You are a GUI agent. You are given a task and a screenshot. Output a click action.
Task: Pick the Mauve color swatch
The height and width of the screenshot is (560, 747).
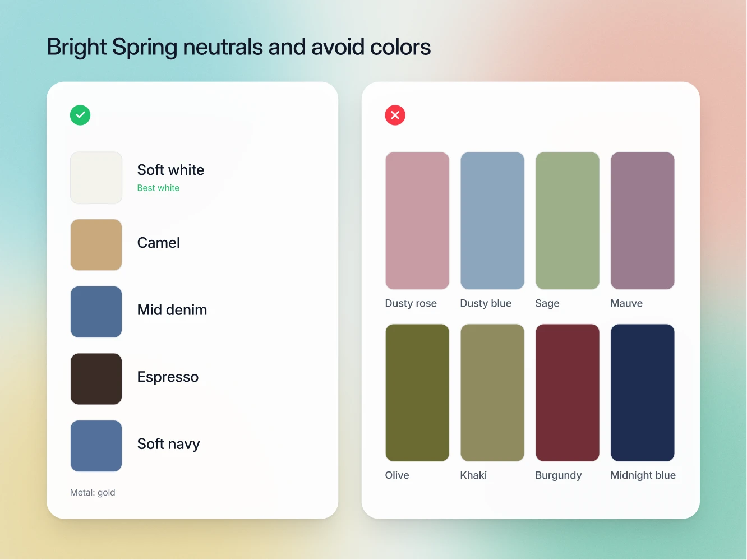[x=643, y=221]
